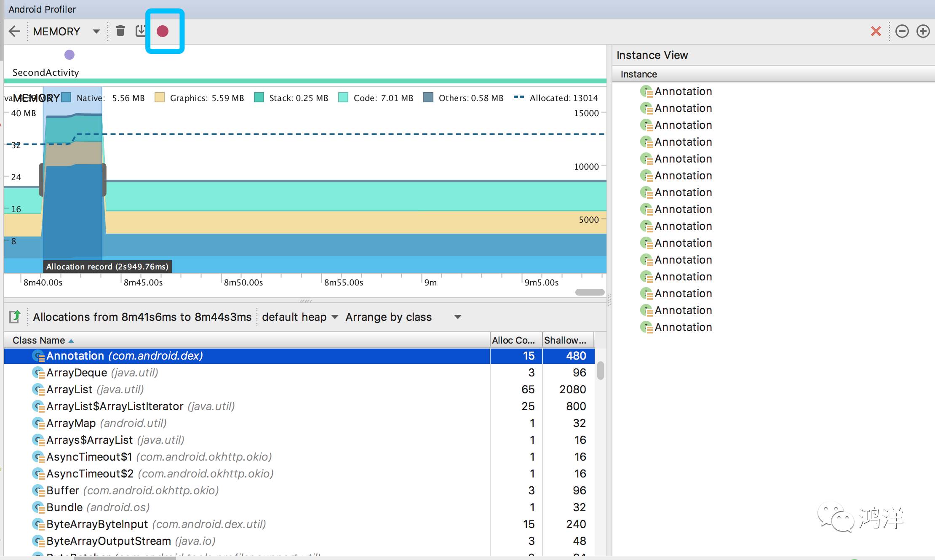
Task: Click the purple SecondActivity event dot
Action: (x=69, y=55)
